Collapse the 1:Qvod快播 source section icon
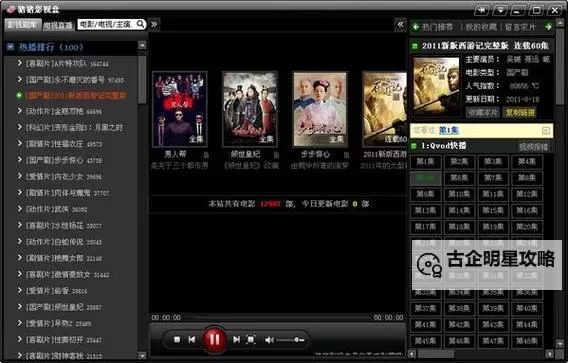The width and height of the screenshot is (568, 363). pos(414,146)
